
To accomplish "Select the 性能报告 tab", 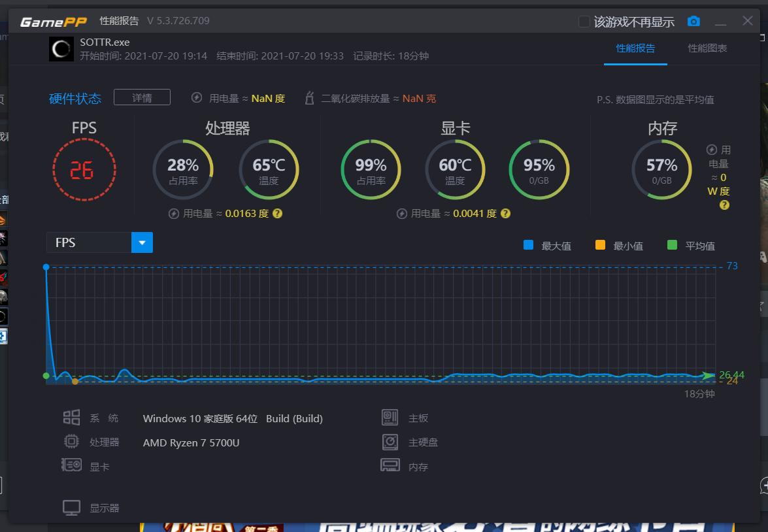I will (x=635, y=48).
